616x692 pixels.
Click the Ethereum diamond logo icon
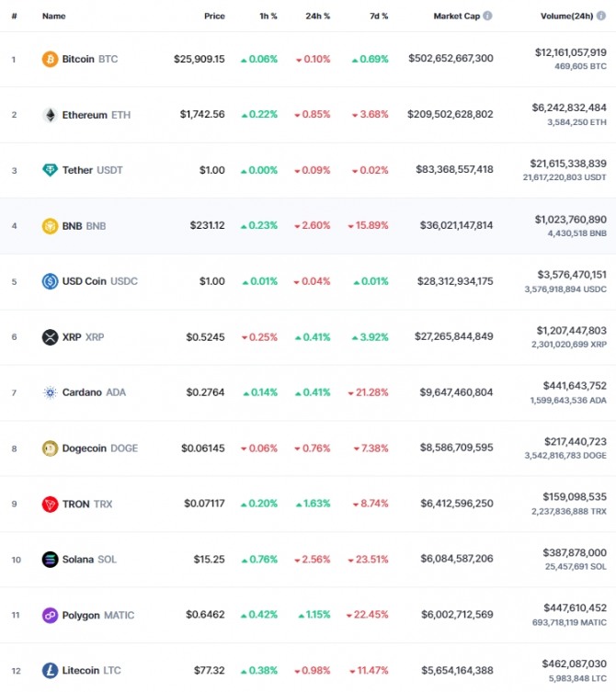pyautogui.click(x=50, y=115)
